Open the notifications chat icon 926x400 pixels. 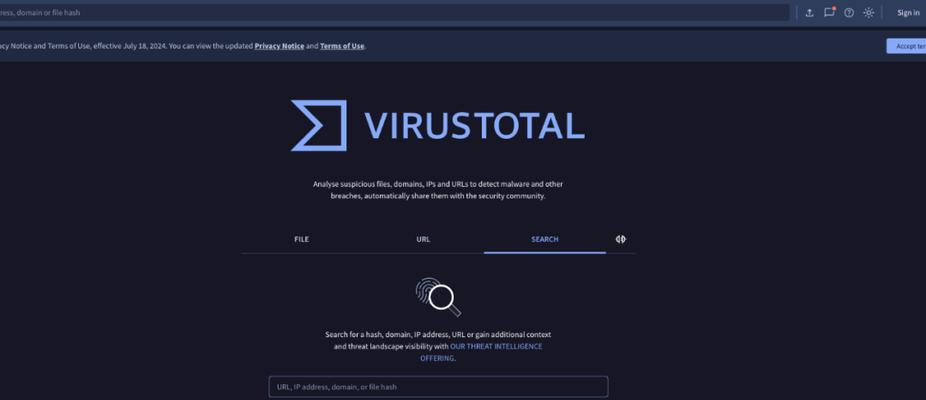829,12
